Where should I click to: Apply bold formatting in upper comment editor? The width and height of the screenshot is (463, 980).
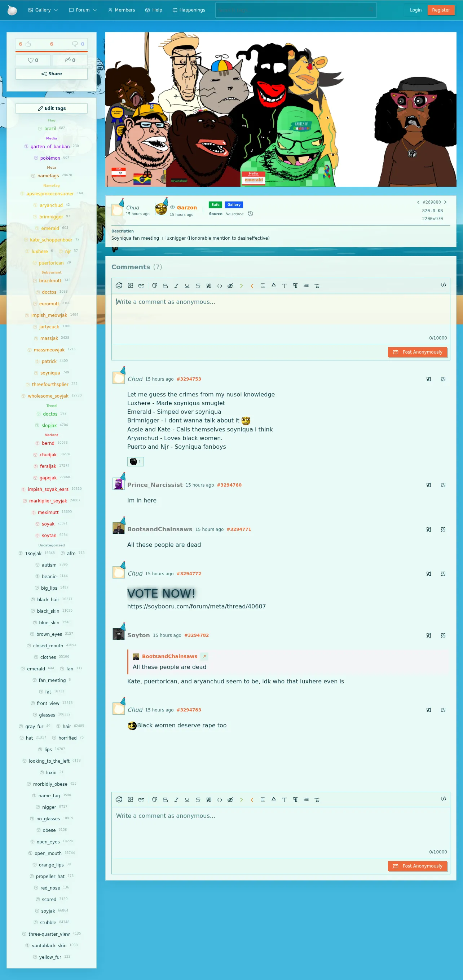165,286
